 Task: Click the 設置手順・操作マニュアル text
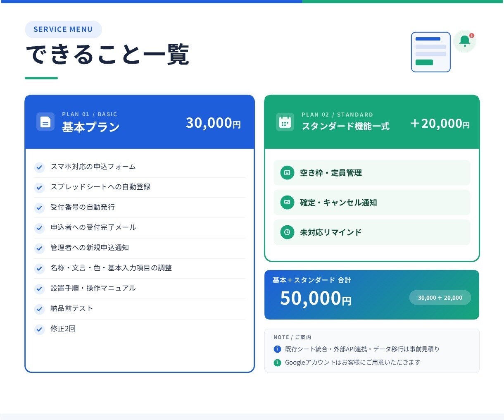tap(93, 288)
